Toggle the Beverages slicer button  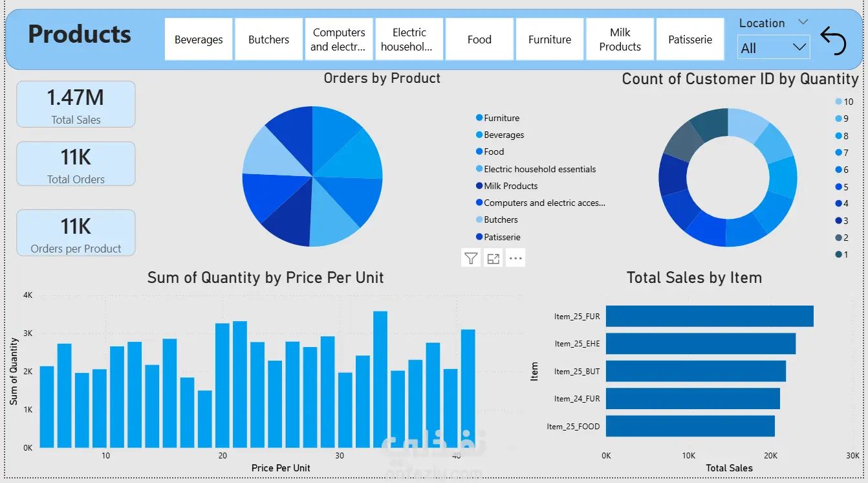199,39
